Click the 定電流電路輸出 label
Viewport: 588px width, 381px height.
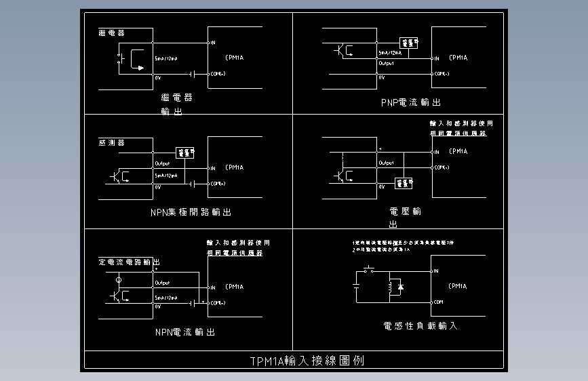[x=129, y=262]
